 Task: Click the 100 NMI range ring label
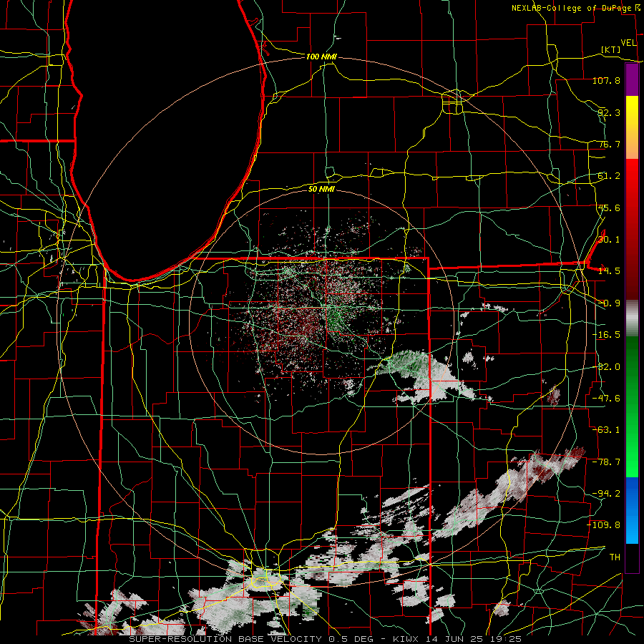point(321,57)
